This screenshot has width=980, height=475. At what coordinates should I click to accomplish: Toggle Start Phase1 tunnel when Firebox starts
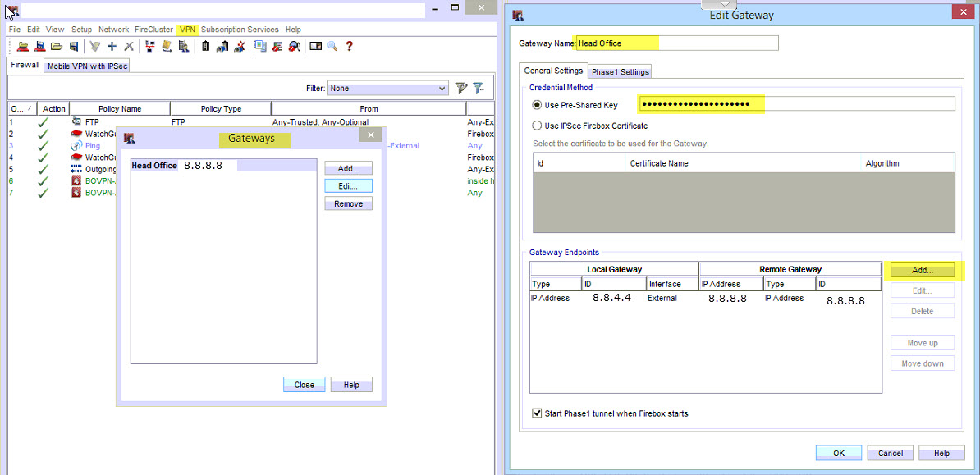536,413
